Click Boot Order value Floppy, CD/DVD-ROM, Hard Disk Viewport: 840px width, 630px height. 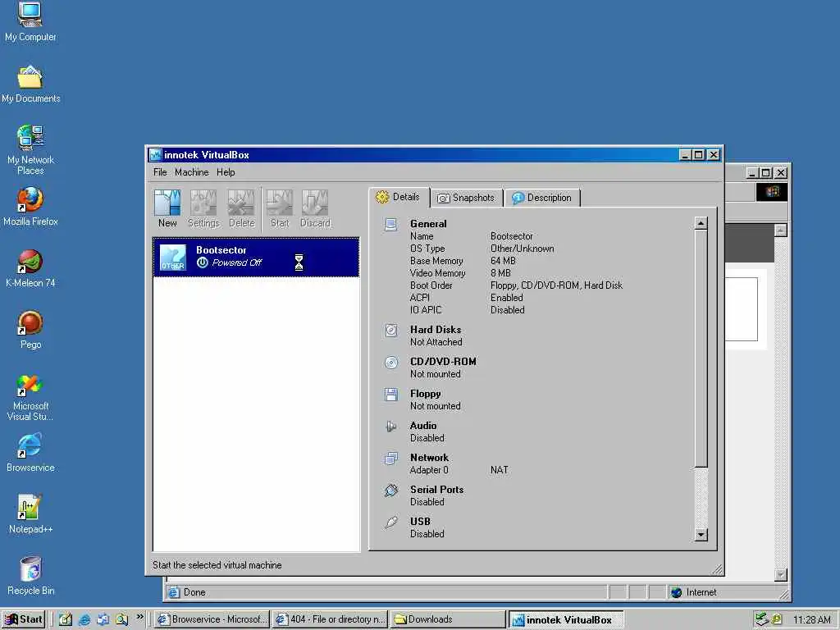click(557, 285)
